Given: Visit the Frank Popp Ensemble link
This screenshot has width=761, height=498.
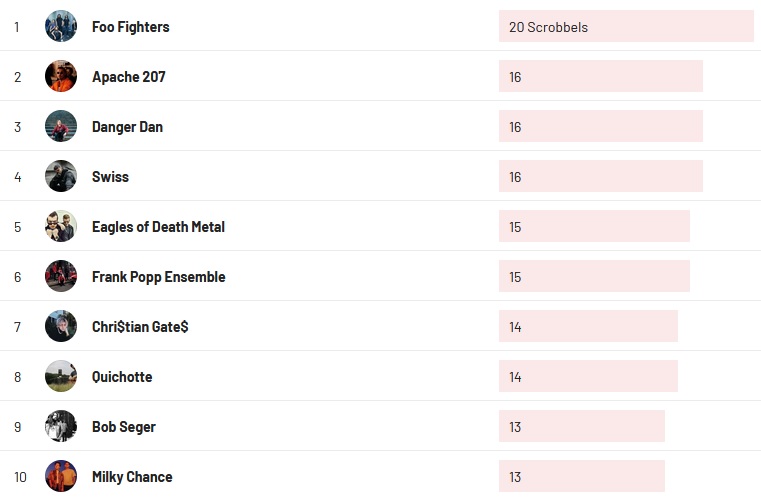Looking at the screenshot, I should [158, 277].
